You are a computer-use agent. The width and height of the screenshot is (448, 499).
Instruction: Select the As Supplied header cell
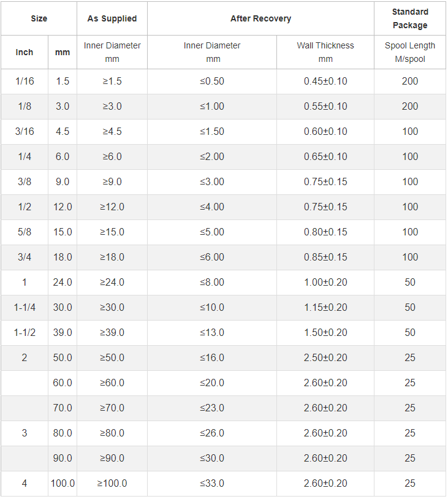112,18
